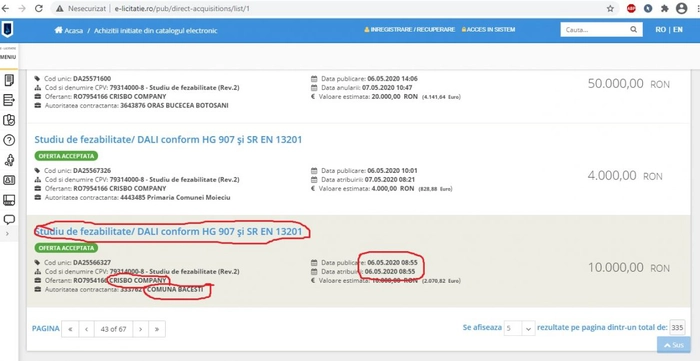The width and height of the screenshot is (700, 361).
Task: Open the browser extensions puzzle icon
Action: pos(665,8)
